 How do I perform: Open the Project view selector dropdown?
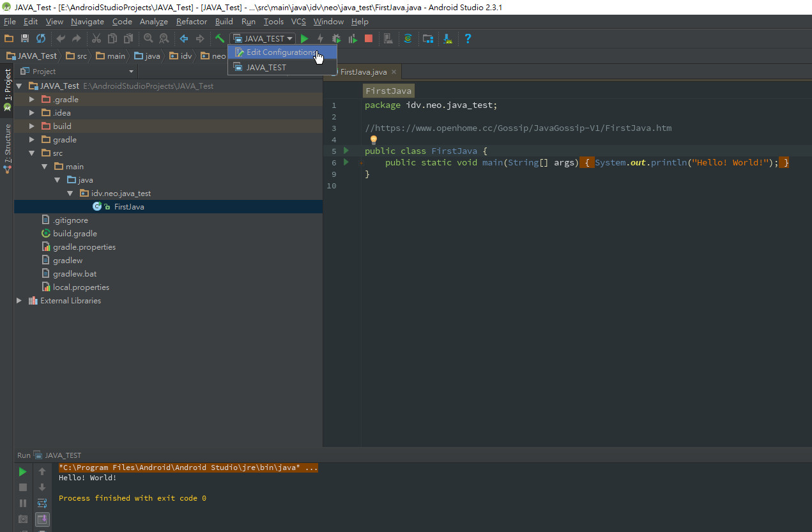pos(77,72)
